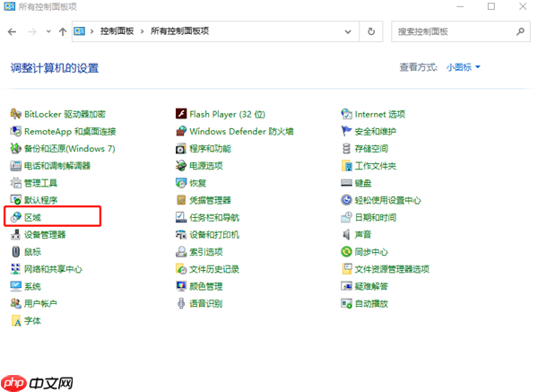Click the 自动播放 icon
The width and height of the screenshot is (538, 392).
point(346,303)
